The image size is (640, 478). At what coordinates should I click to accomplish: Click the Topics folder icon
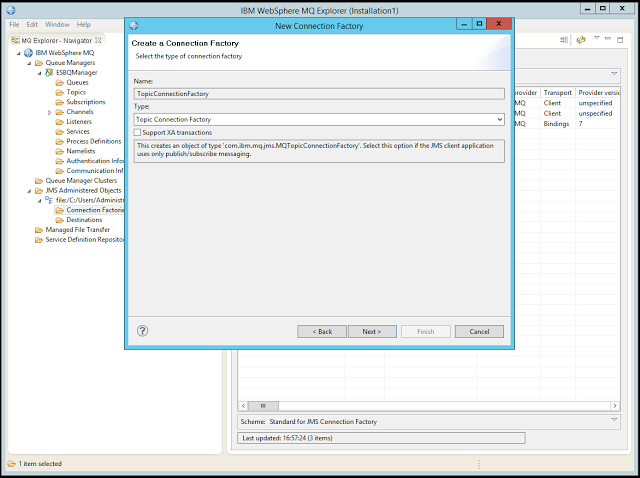coord(60,92)
